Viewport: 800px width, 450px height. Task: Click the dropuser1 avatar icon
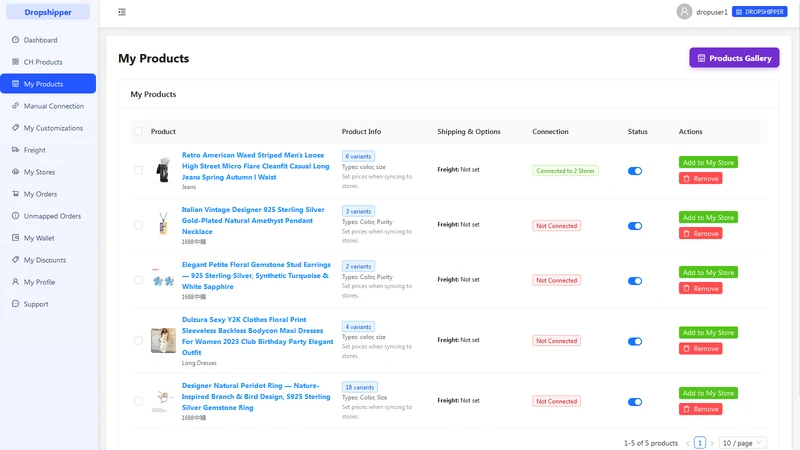(x=684, y=12)
